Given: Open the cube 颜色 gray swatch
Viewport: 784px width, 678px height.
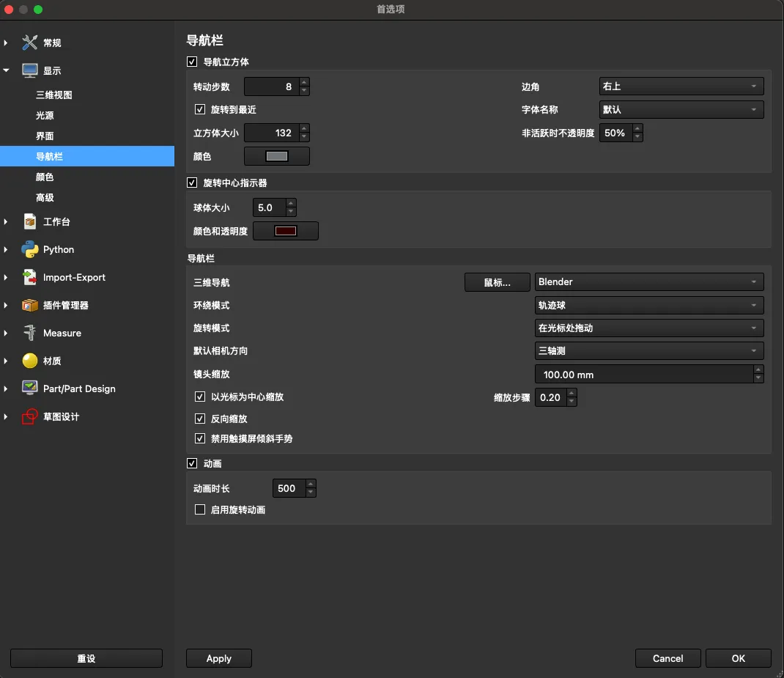Looking at the screenshot, I should (276, 156).
